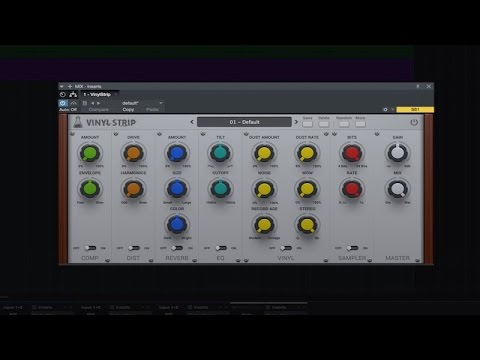Click handle icon above DIST Drive label
The height and width of the screenshot is (360, 480).
point(116,134)
